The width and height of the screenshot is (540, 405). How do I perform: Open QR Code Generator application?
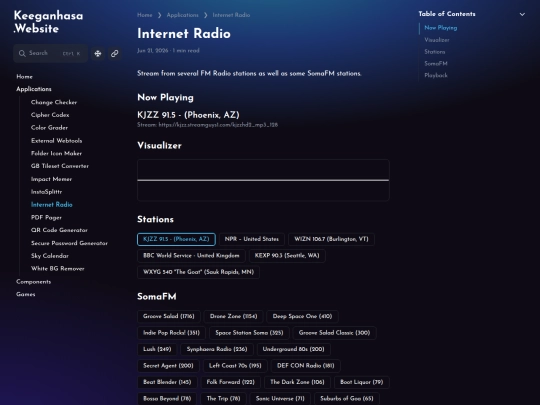coord(59,230)
